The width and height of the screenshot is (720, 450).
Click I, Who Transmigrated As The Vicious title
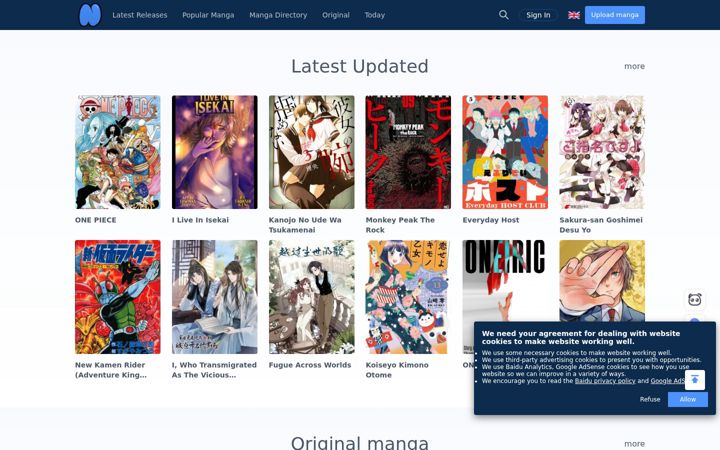214,370
